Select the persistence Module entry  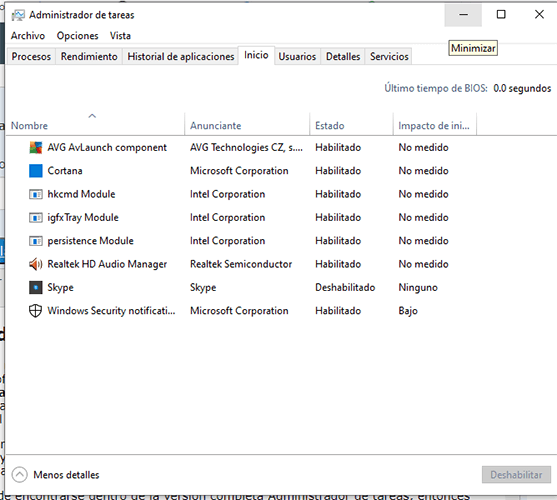point(91,241)
